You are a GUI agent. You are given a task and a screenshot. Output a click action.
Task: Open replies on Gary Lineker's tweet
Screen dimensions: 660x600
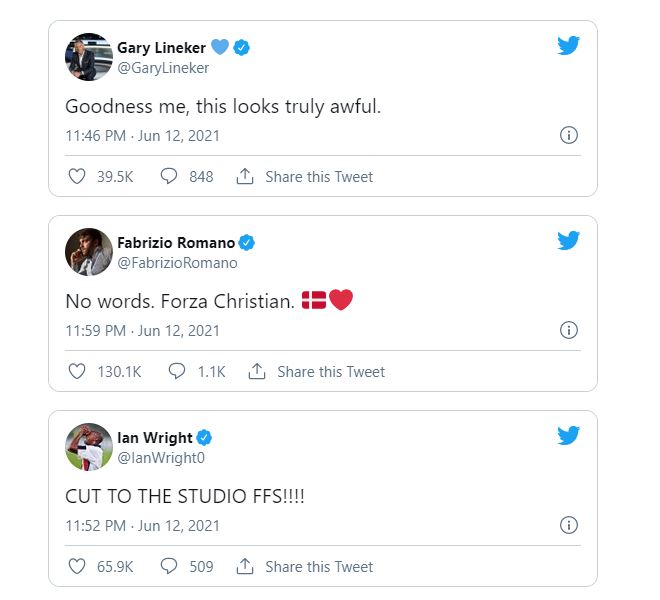point(169,177)
